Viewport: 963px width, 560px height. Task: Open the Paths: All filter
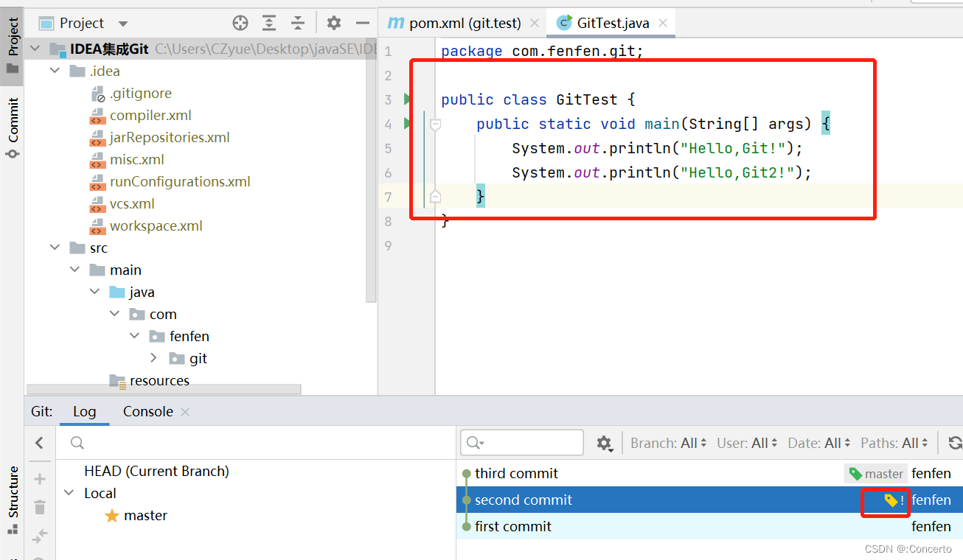coord(895,443)
